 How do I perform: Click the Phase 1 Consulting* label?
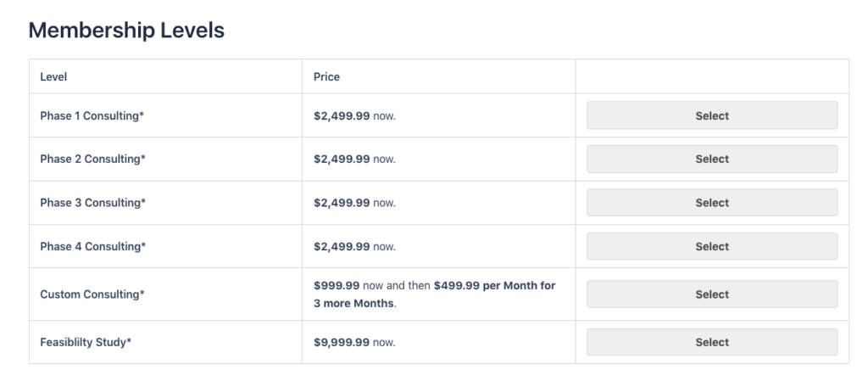[92, 115]
